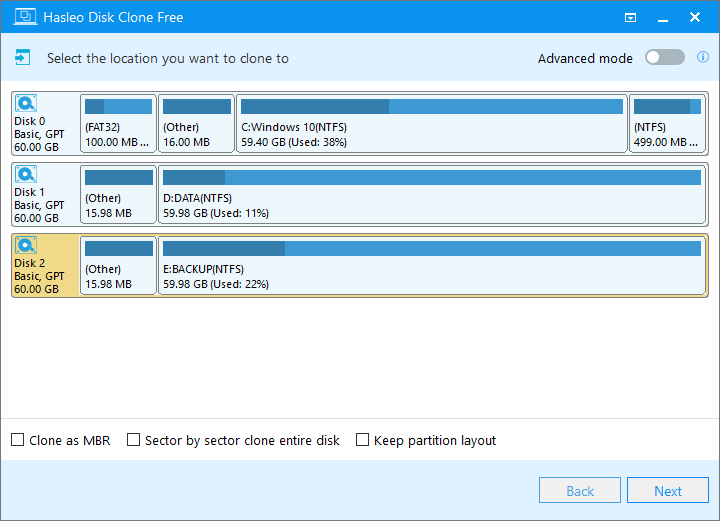Select the C:Windows 10 NTFS partition
Viewport: 720px width, 521px height.
pyautogui.click(x=432, y=123)
